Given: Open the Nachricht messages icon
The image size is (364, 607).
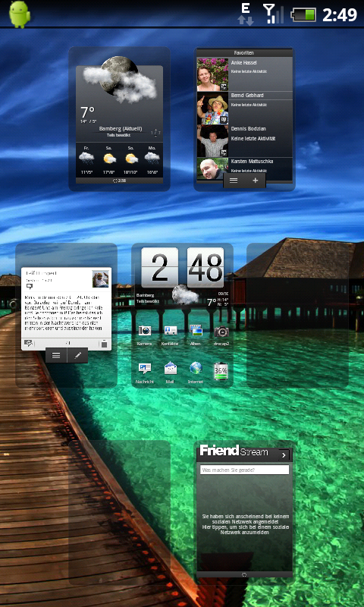Looking at the screenshot, I should click(x=145, y=369).
